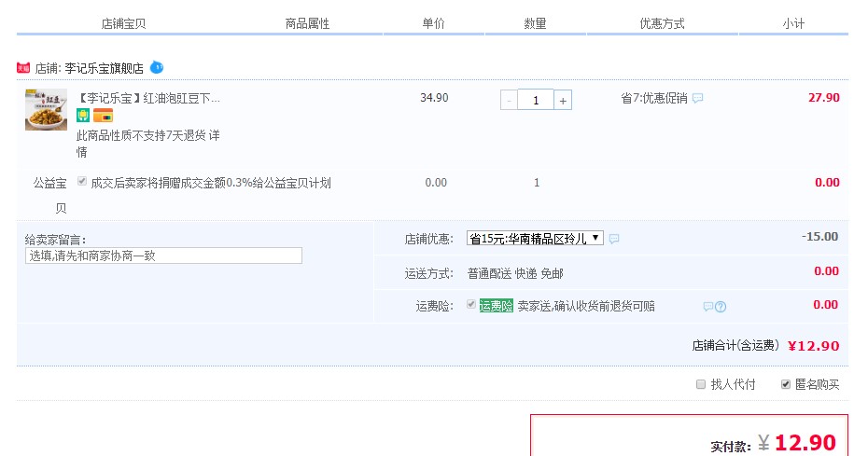Open the 【李记乐宝】红油泡豇豆下... product link
Image resolution: width=868 pixels, height=456 pixels.
(x=147, y=99)
